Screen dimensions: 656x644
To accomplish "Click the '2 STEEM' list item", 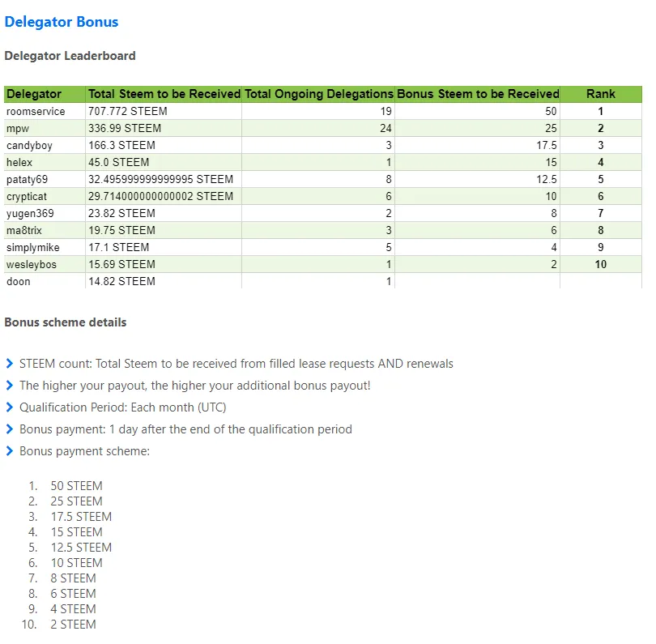I will click(x=73, y=625).
